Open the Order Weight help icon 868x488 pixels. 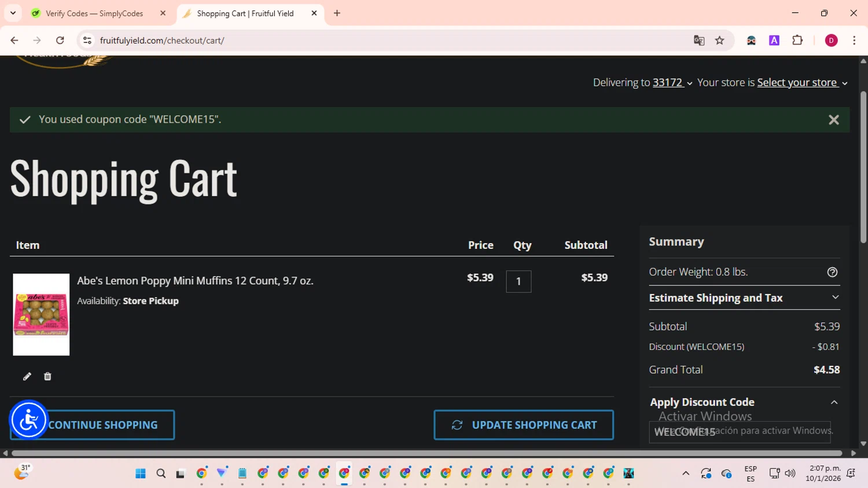pos(832,272)
